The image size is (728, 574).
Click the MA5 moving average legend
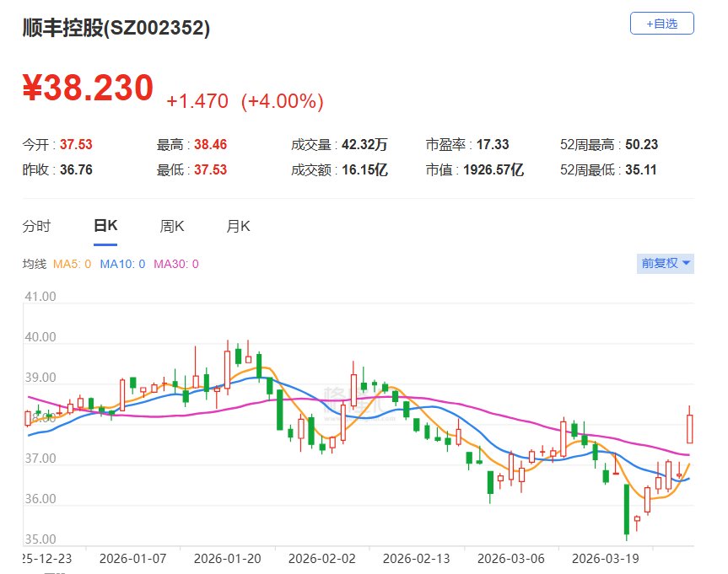72,264
